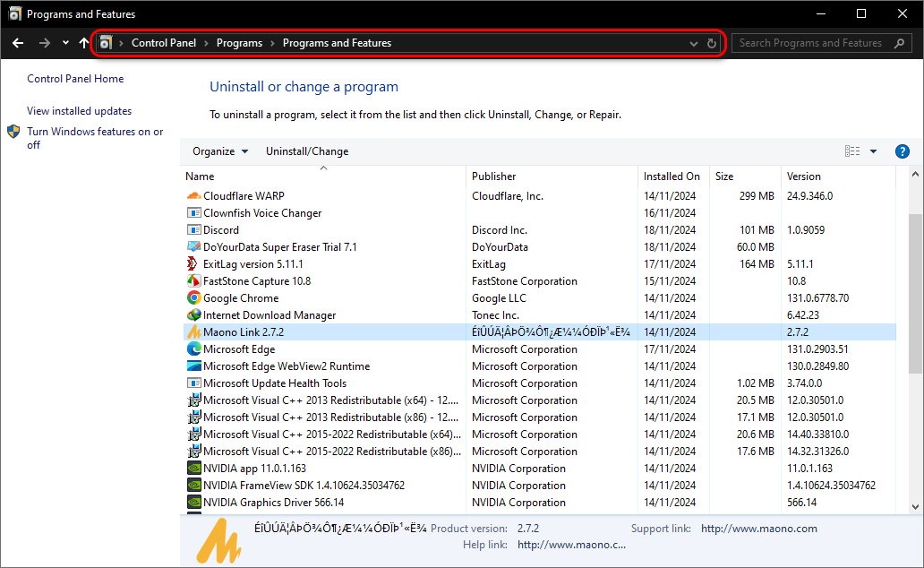Click the Microsoft Update Health Tools icon

[x=194, y=383]
